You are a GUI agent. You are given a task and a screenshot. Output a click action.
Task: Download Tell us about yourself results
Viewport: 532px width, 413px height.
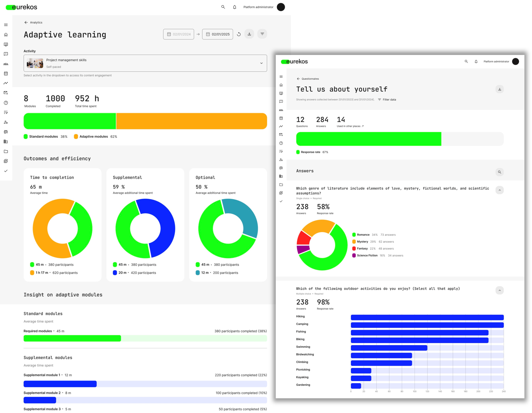coord(499,89)
